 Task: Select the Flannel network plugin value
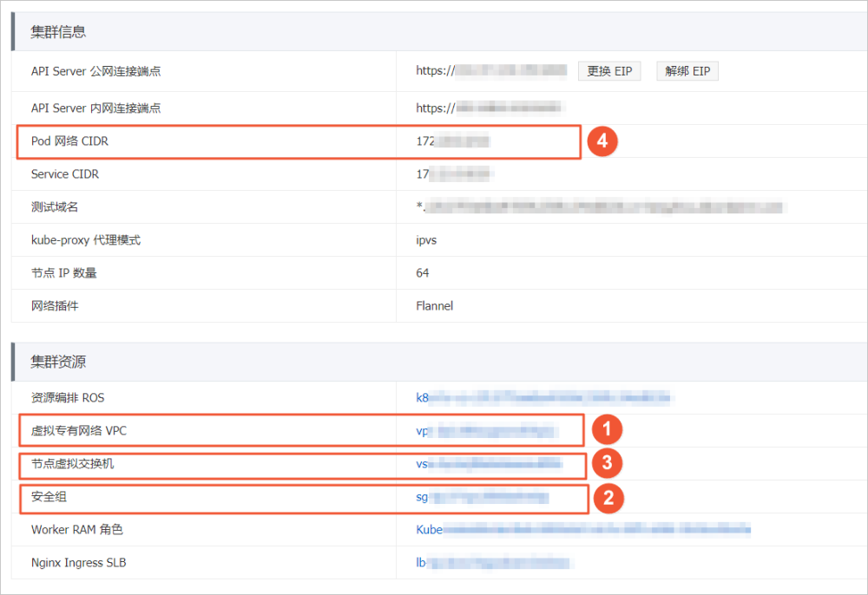click(435, 306)
